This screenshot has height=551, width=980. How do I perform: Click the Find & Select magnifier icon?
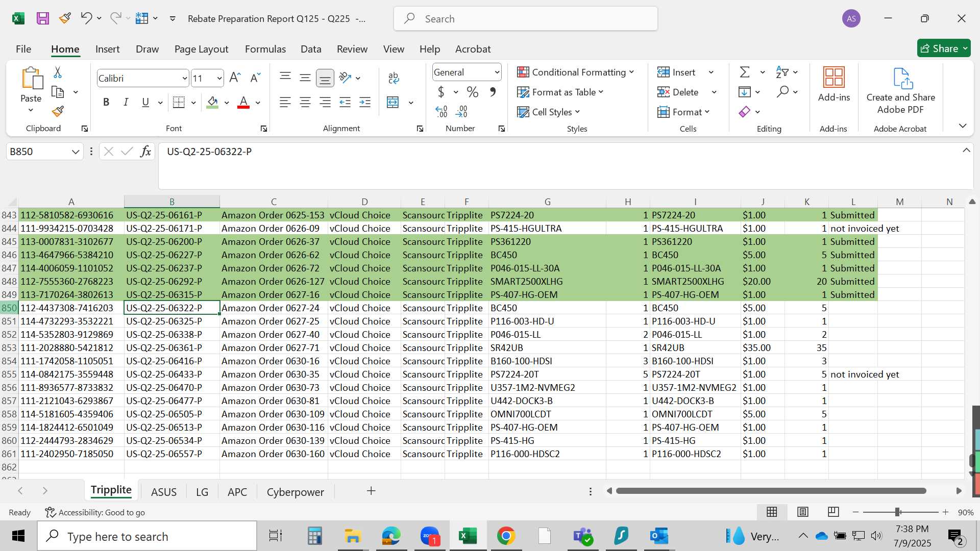(x=782, y=92)
